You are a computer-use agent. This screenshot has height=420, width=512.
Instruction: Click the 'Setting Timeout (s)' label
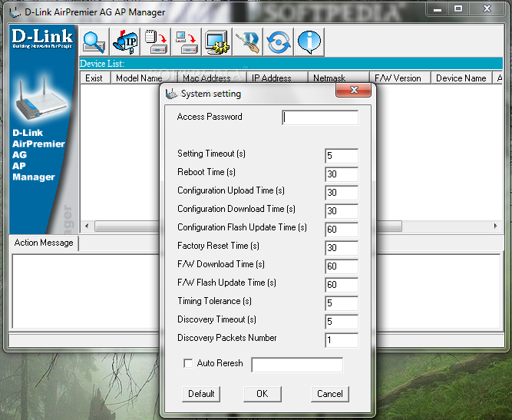click(211, 154)
